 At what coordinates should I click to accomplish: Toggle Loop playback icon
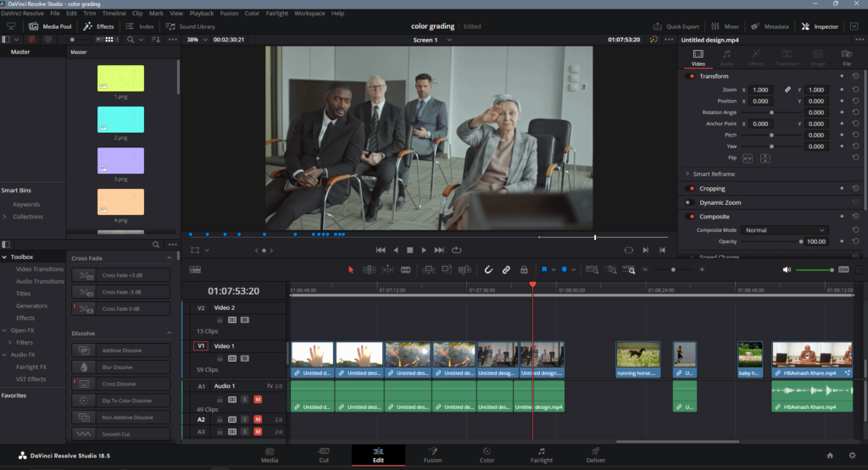click(x=457, y=250)
